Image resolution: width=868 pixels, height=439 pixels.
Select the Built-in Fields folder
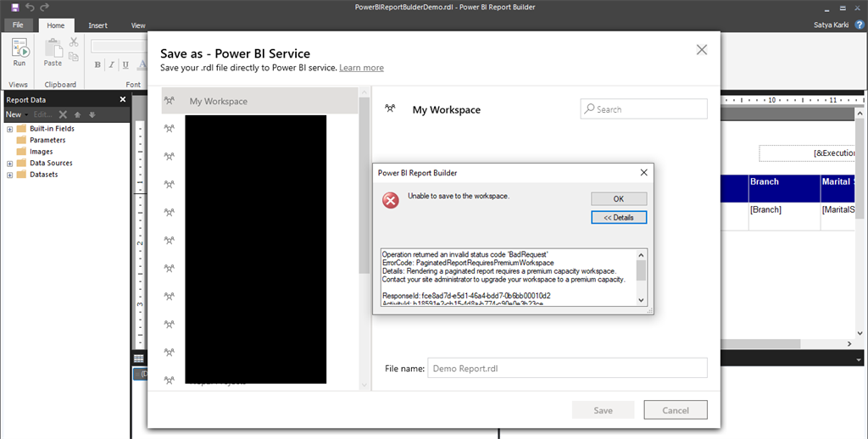pos(46,129)
